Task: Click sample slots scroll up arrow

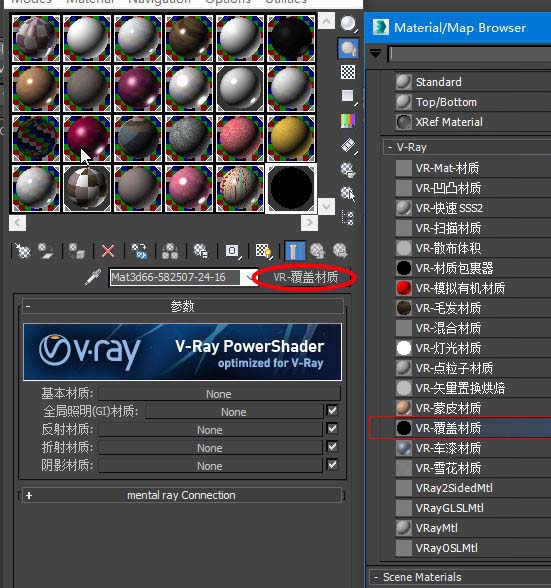Action: click(326, 21)
